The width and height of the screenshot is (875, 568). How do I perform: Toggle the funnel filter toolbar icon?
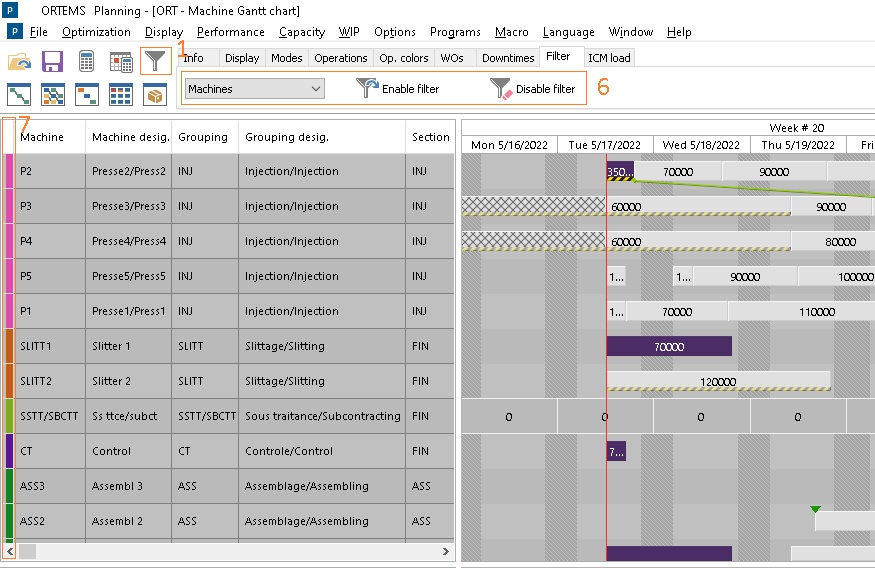(155, 61)
